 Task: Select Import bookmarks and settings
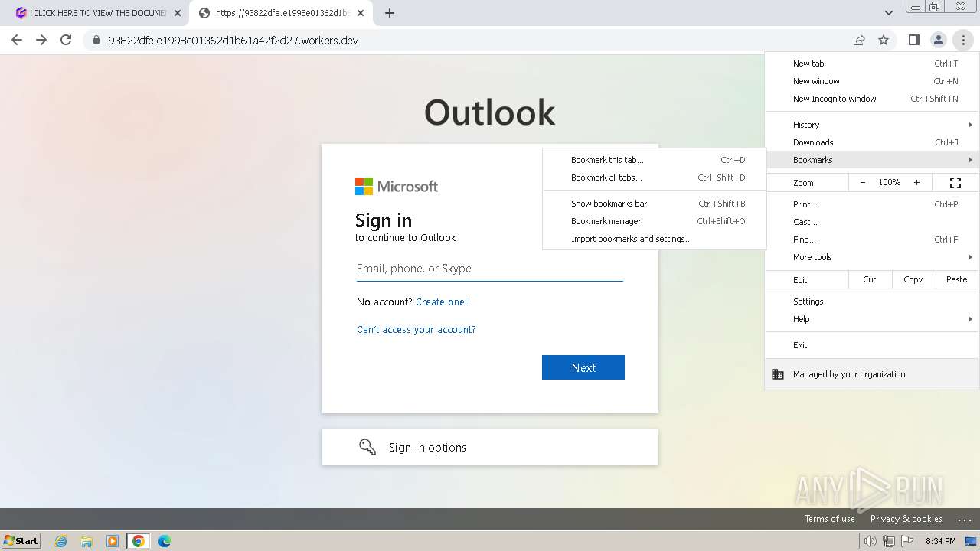[x=655, y=239]
